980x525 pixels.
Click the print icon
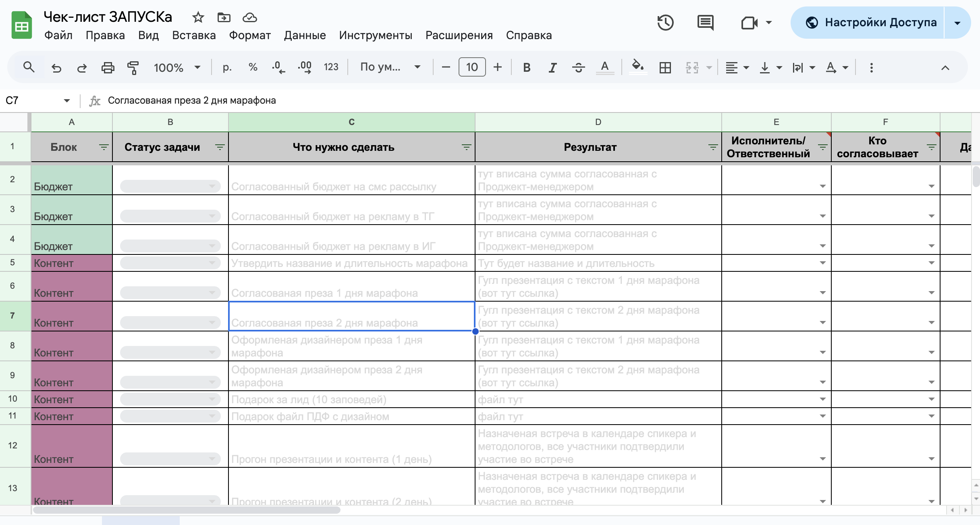pyautogui.click(x=108, y=67)
